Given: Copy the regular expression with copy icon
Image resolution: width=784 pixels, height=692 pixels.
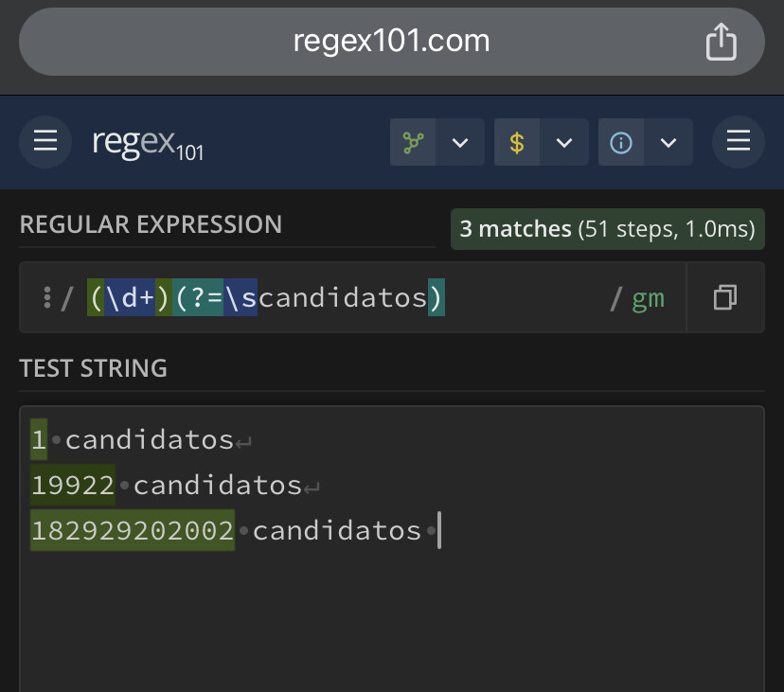Looking at the screenshot, I should 725,298.
